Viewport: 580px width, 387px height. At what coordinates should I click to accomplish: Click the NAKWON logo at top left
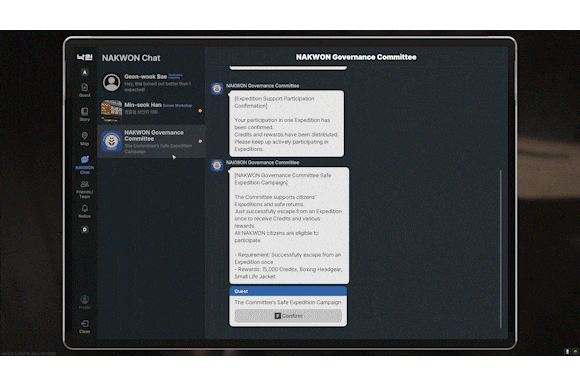pyautogui.click(x=85, y=57)
